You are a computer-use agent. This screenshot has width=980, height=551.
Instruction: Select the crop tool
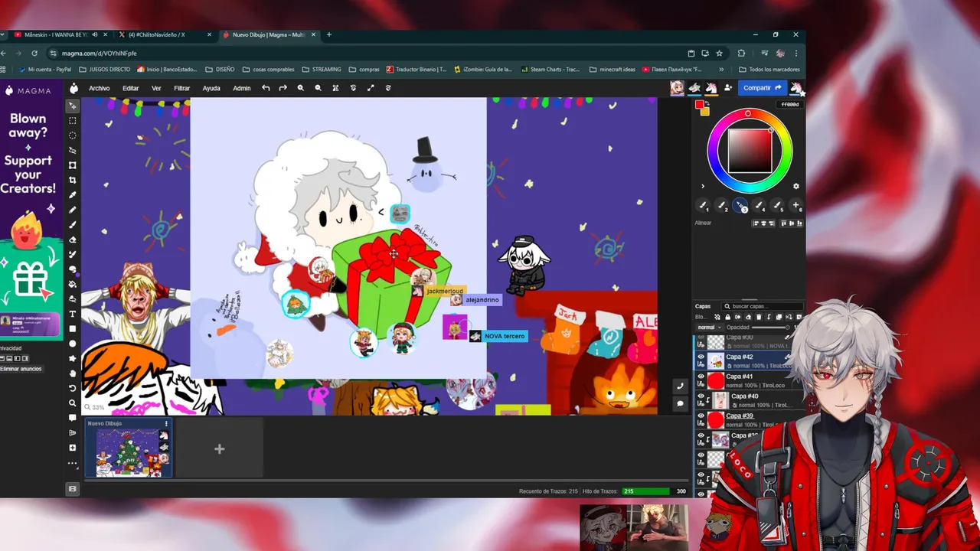pos(73,180)
